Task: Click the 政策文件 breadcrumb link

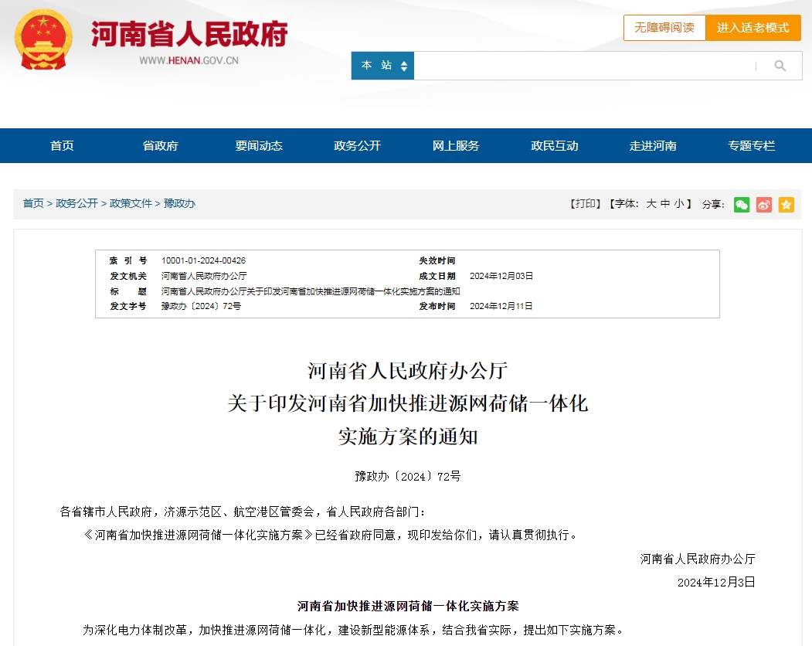Action: point(131,203)
